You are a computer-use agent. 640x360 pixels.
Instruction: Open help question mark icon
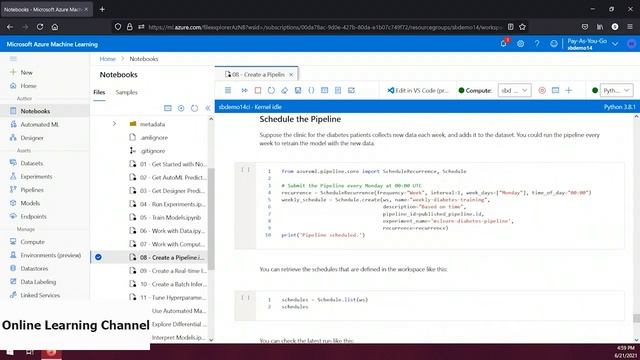coord(537,44)
